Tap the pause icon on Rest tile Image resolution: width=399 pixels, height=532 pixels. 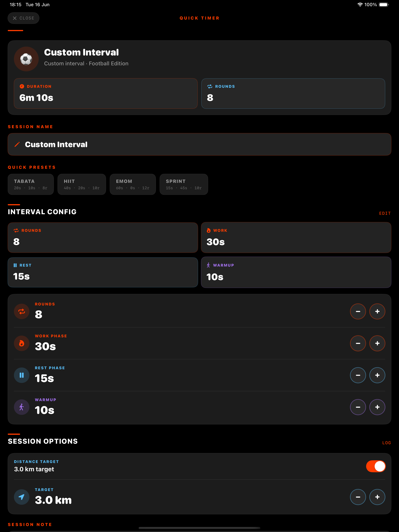click(x=15, y=265)
